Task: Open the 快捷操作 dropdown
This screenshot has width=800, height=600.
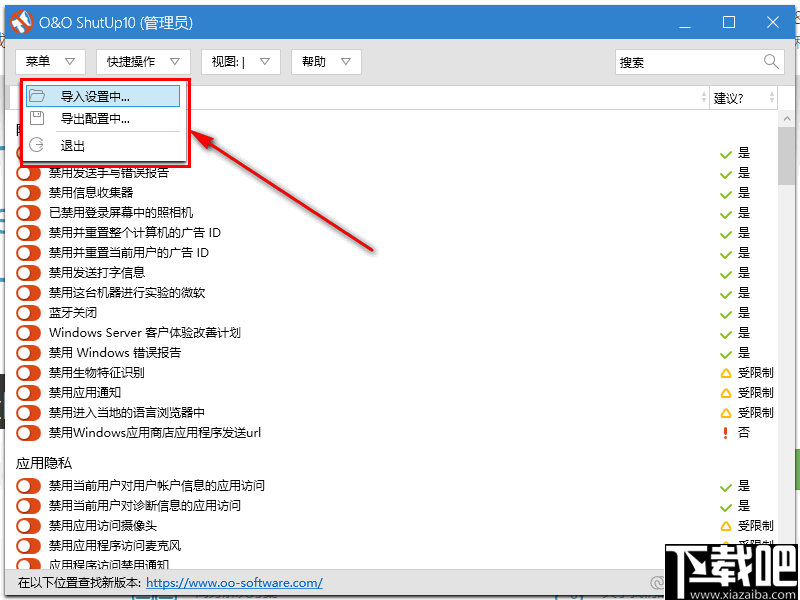Action: click(x=141, y=61)
